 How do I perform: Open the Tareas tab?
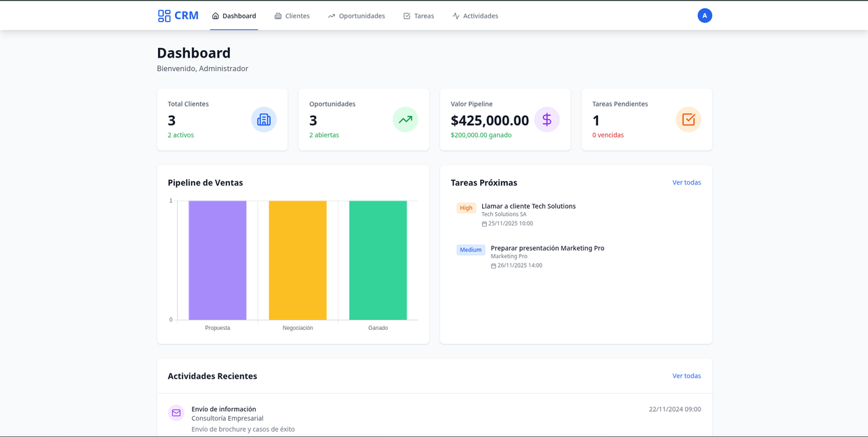point(418,16)
